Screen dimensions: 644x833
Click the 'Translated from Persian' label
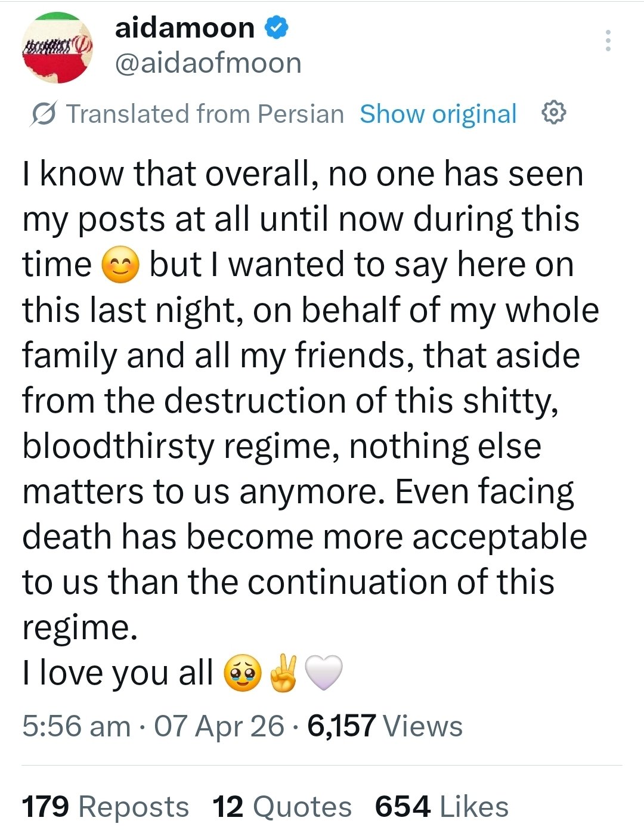205,114
